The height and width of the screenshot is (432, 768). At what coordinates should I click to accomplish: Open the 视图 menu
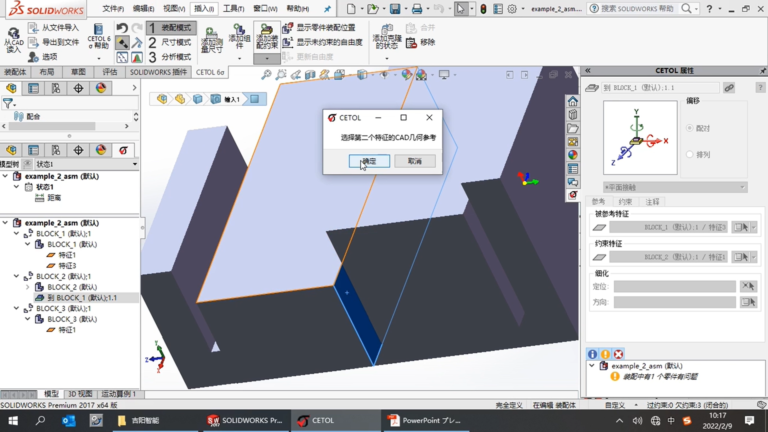click(174, 8)
